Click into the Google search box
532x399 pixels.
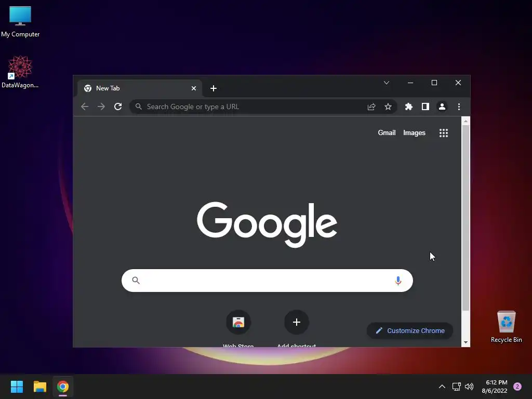tap(267, 281)
